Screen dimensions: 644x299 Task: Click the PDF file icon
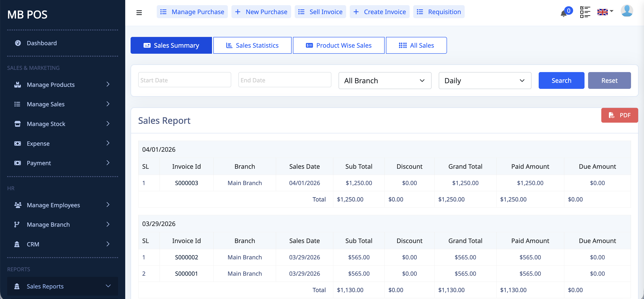[x=611, y=115]
